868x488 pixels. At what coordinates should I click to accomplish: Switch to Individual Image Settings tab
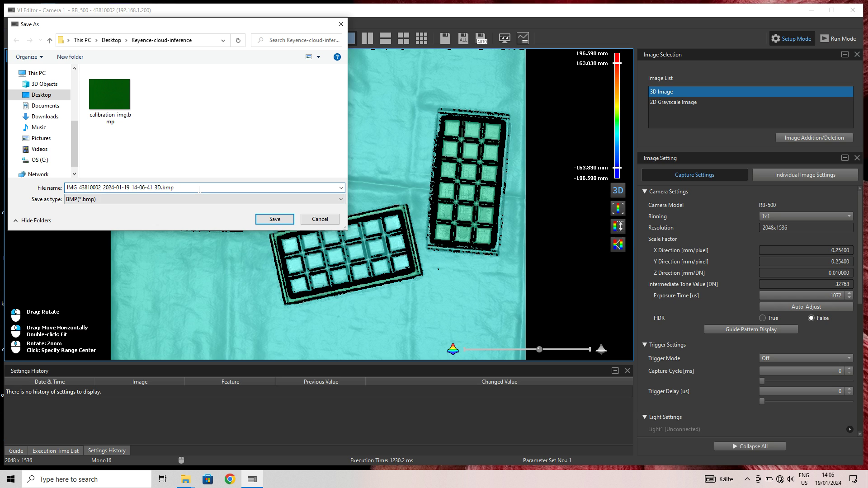point(805,175)
